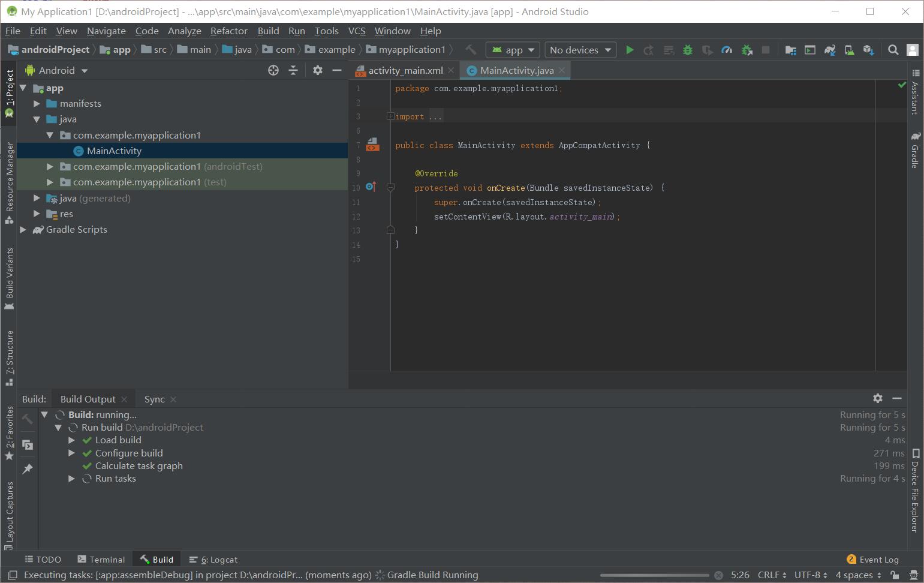Image resolution: width=924 pixels, height=583 pixels.
Task: Attach debugger to Android process icon
Action: click(747, 50)
